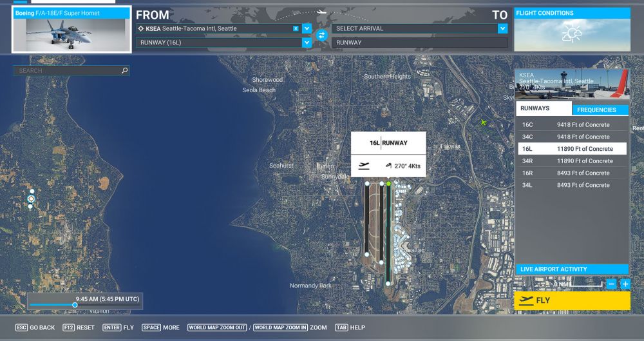Open the SELECT ARRIVAL dropdown arrow
This screenshot has height=341, width=644.
click(503, 28)
